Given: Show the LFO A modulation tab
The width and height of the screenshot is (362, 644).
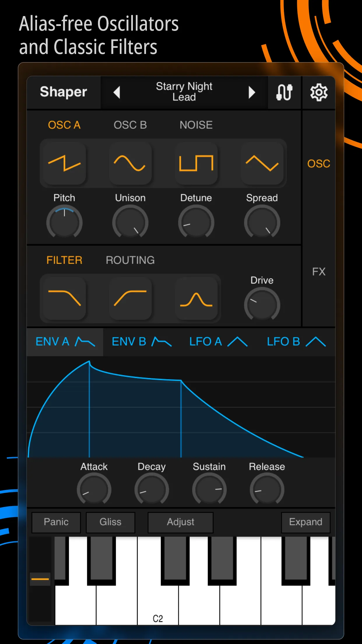Looking at the screenshot, I should [x=218, y=342].
